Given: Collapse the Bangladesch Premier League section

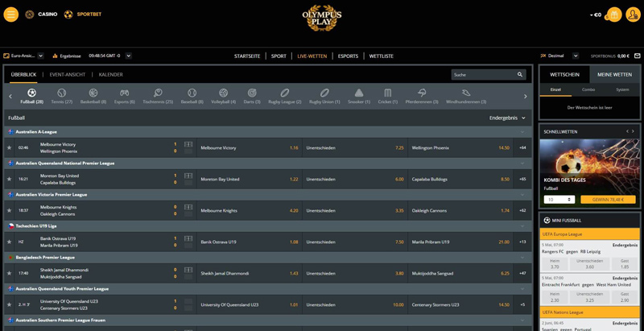Looking at the screenshot, I should pos(522,258).
